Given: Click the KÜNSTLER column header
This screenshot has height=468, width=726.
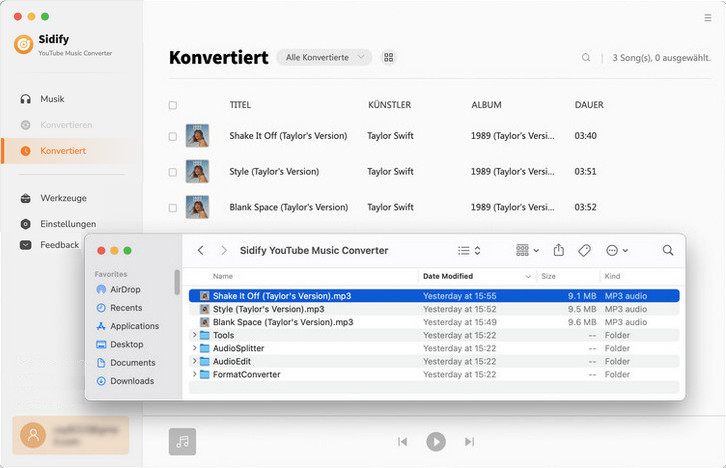Looking at the screenshot, I should click(x=389, y=105).
